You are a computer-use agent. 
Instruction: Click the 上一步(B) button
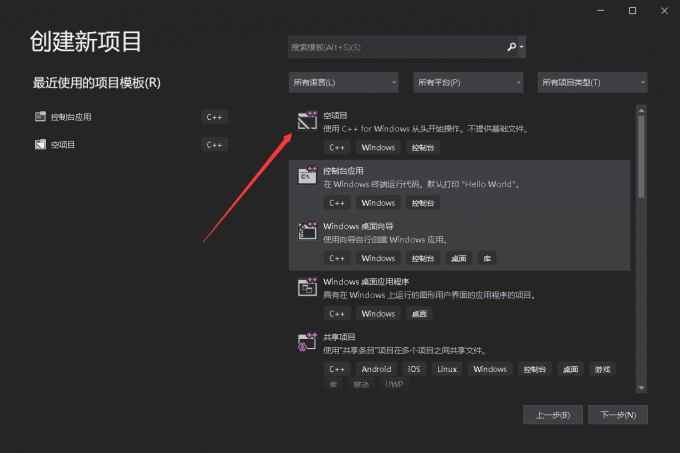tap(553, 415)
